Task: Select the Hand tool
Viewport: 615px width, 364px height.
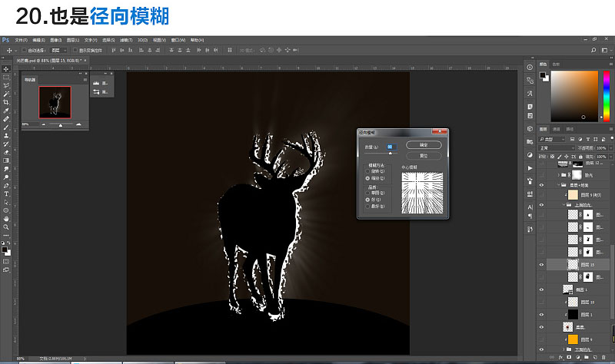Action: (6, 219)
